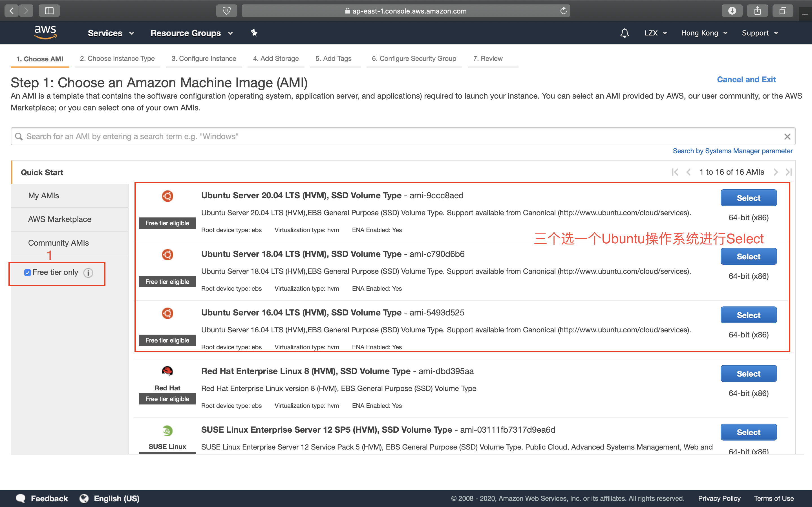Click the pin shortcut icon in navbar
The width and height of the screenshot is (812, 507).
click(254, 33)
